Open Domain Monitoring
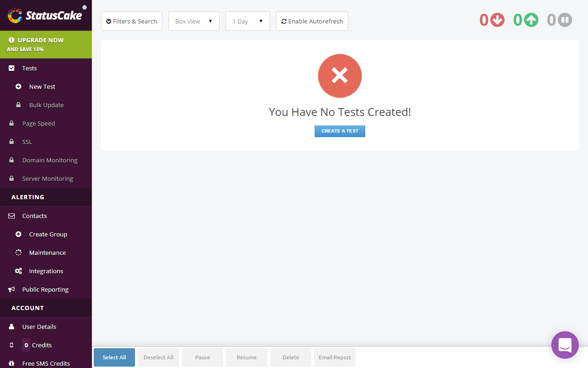This screenshot has height=368, width=588. pyautogui.click(x=46, y=160)
